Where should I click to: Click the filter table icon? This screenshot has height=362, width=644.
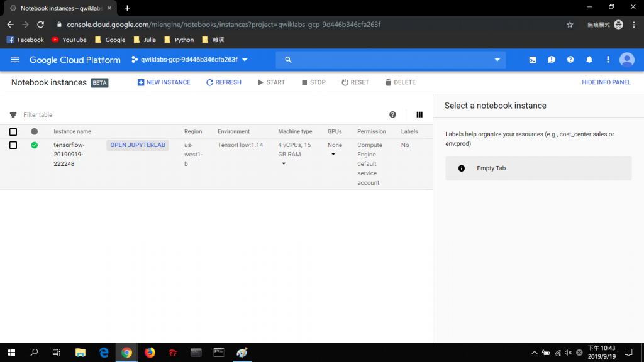tap(13, 115)
